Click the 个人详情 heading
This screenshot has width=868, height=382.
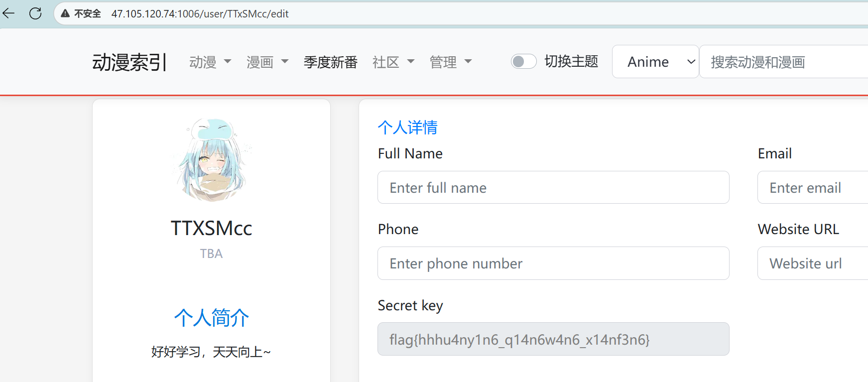click(x=407, y=127)
